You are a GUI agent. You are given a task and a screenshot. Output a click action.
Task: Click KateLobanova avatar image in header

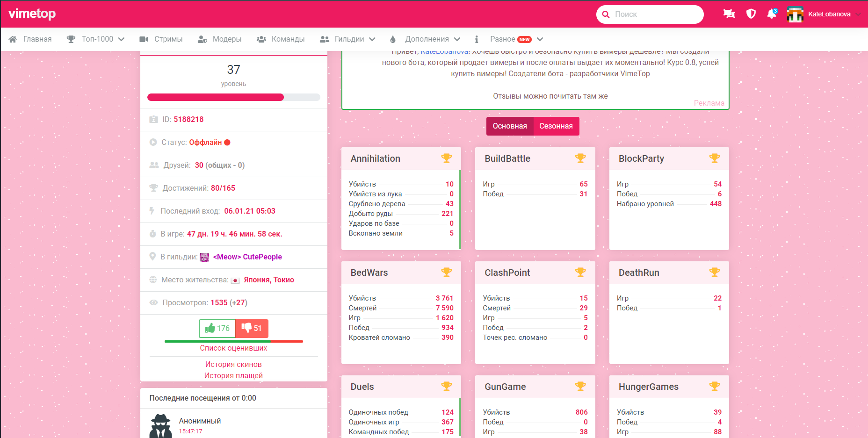[x=795, y=14]
